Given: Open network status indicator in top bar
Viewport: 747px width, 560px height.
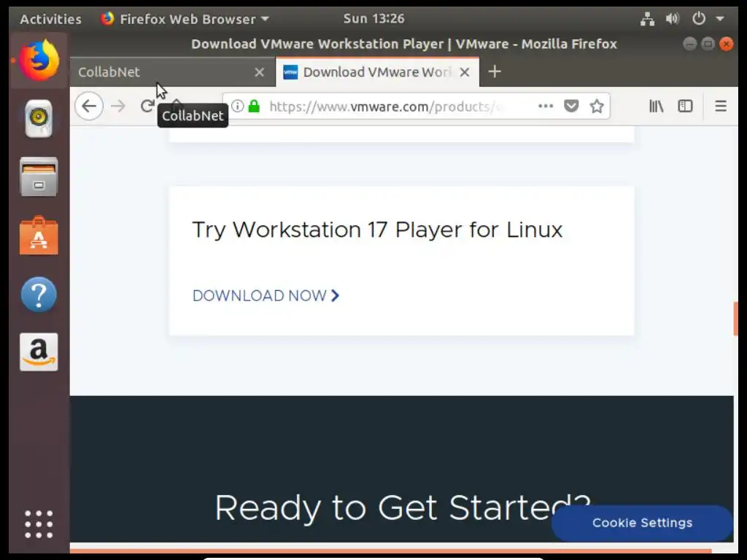Looking at the screenshot, I should tap(647, 19).
